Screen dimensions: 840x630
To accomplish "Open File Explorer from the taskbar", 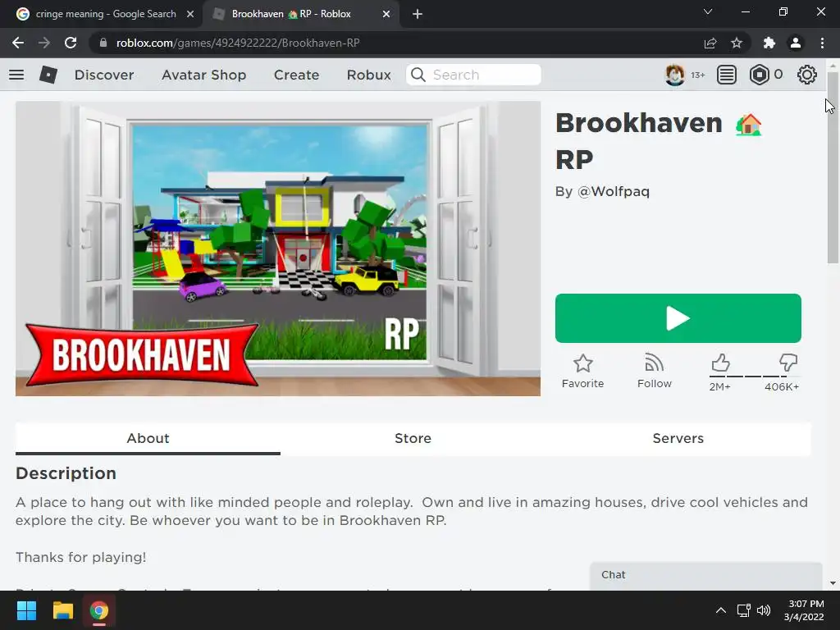I will [62, 610].
